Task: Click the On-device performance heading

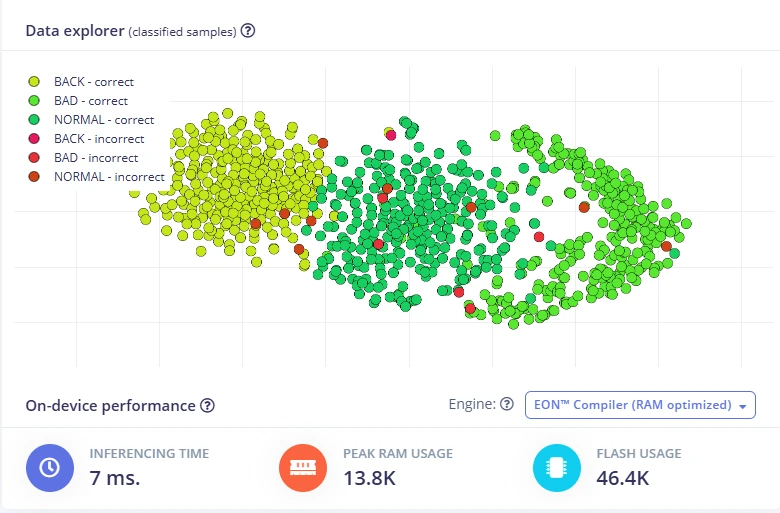Action: point(110,406)
